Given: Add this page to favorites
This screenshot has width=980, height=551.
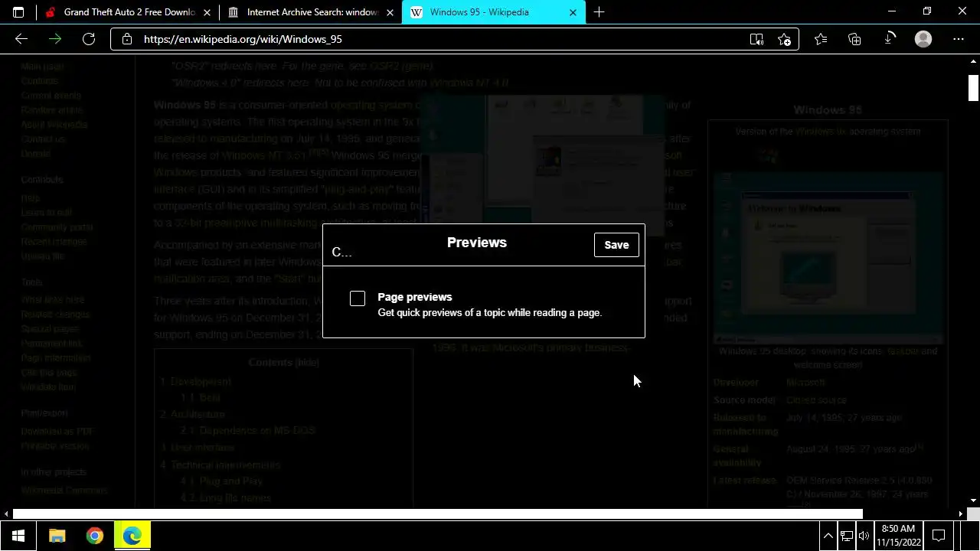Looking at the screenshot, I should tap(784, 39).
